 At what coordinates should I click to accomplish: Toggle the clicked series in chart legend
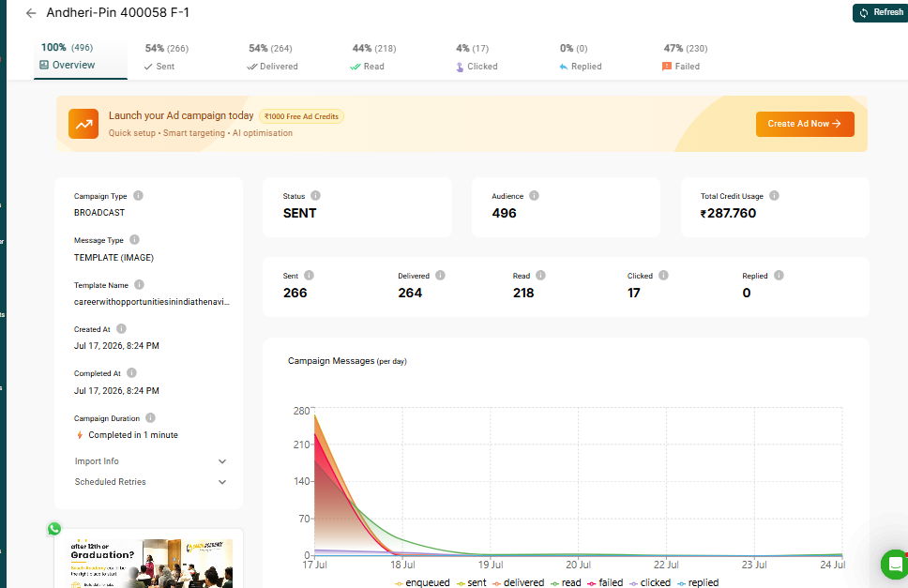(x=650, y=582)
